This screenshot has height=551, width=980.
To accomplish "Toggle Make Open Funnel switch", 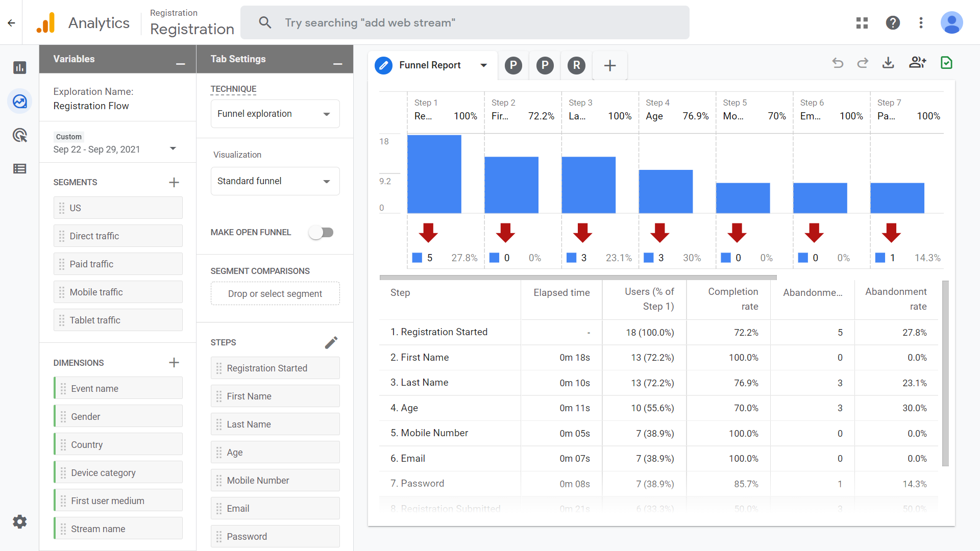I will [x=321, y=233].
